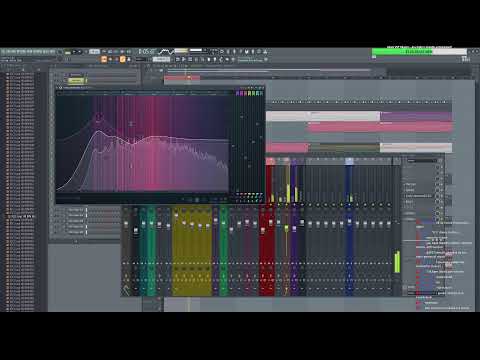Select the yellow-green highlighted channel in the channel rack
The image size is (480, 360).
click(x=76, y=81)
